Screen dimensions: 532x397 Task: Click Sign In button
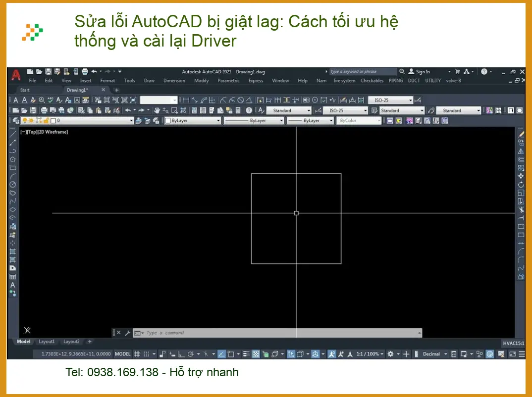420,72
